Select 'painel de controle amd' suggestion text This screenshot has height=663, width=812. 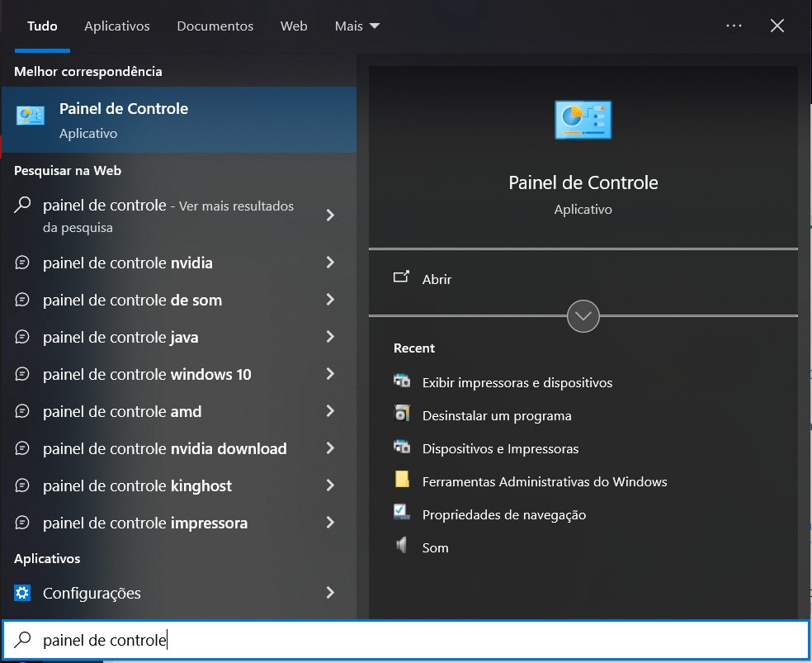click(121, 411)
